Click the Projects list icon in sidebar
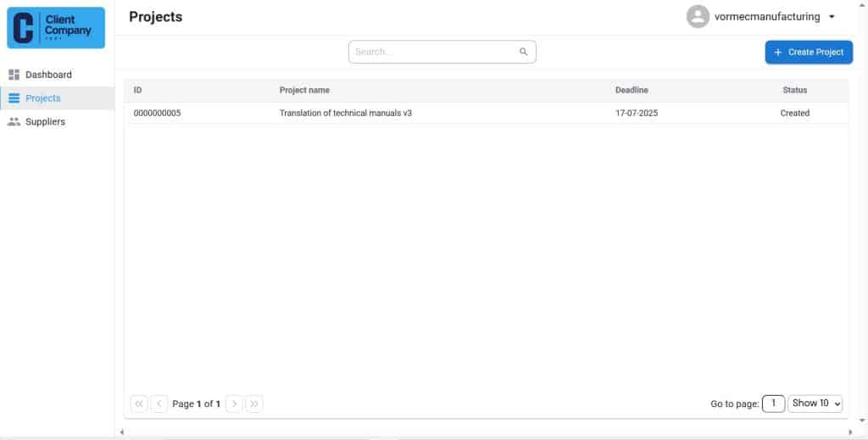 (14, 98)
